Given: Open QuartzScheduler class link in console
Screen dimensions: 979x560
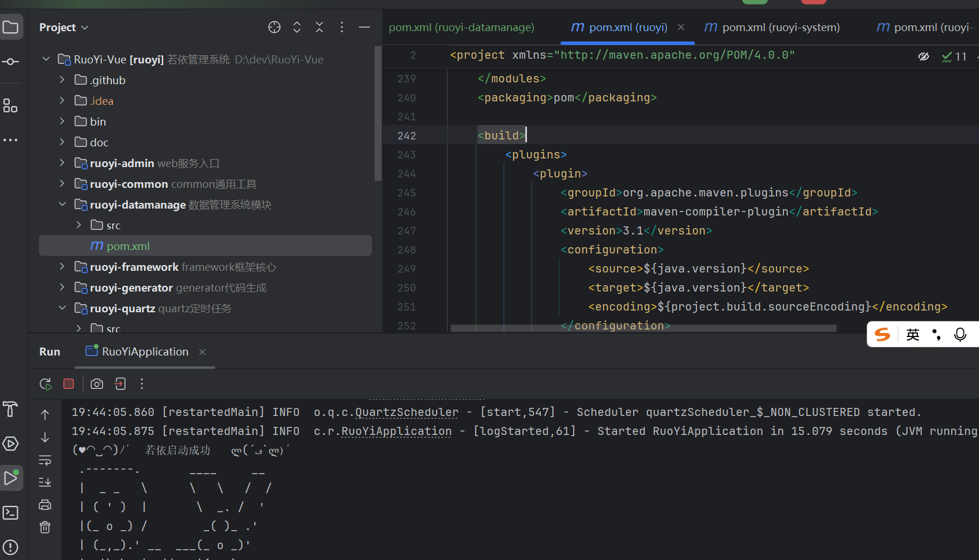Looking at the screenshot, I should [x=407, y=412].
